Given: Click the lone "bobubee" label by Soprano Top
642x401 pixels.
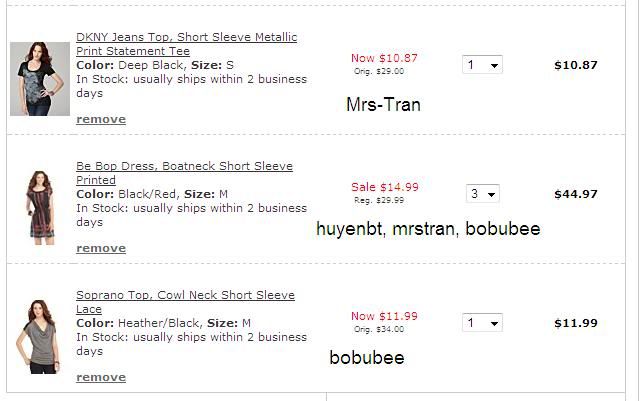Looking at the screenshot, I should 367,357.
